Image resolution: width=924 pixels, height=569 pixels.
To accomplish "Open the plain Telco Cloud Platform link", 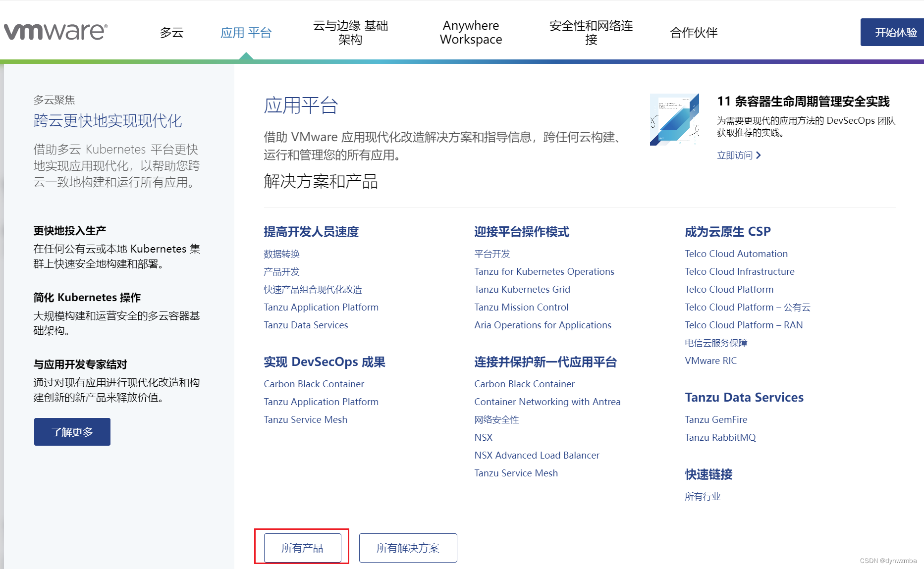I will (x=729, y=290).
